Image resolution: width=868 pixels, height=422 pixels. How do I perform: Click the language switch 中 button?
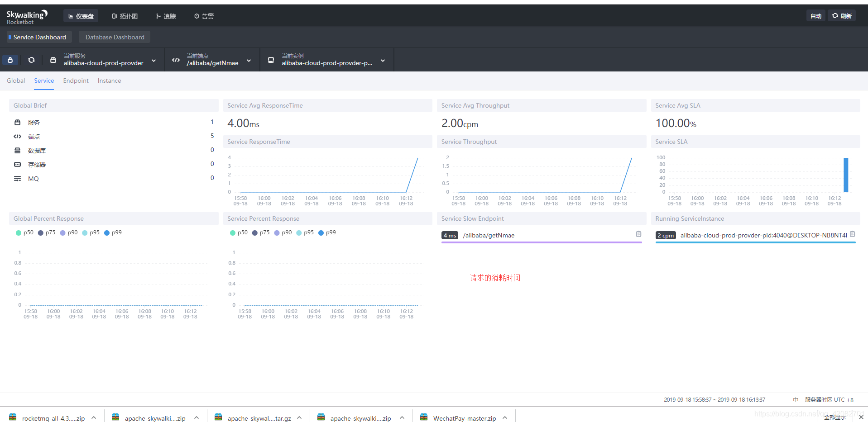796,399
